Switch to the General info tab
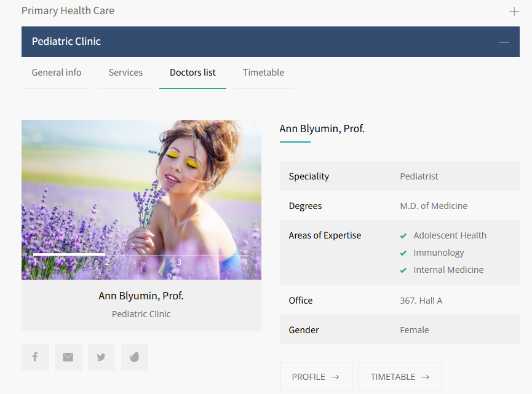Viewport: 532px width, 394px height. click(57, 73)
